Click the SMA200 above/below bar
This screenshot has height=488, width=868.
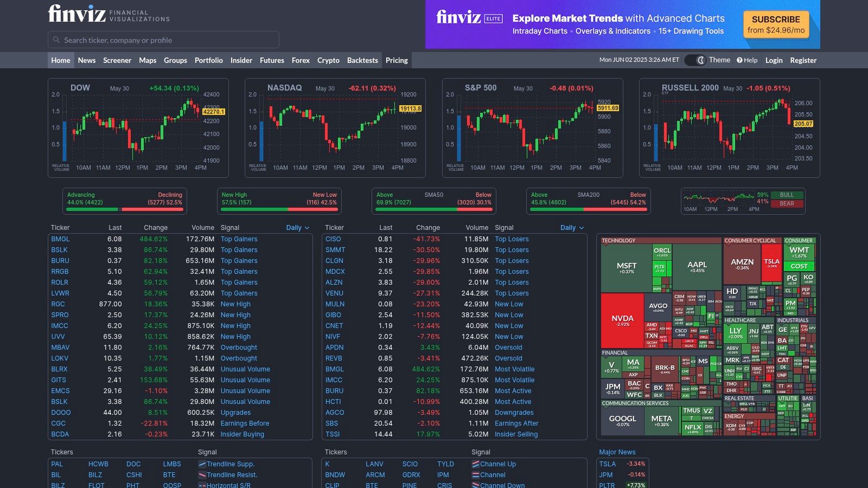(589, 209)
